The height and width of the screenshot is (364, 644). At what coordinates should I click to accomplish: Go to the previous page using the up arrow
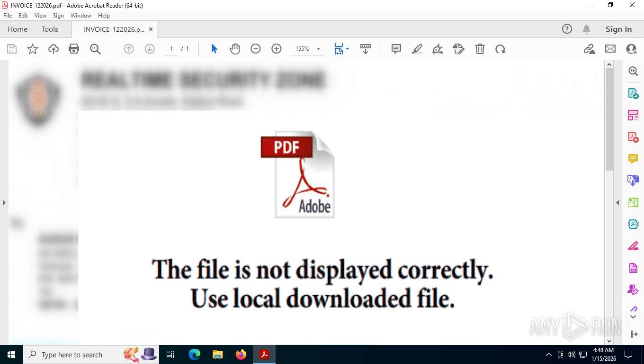(129, 49)
